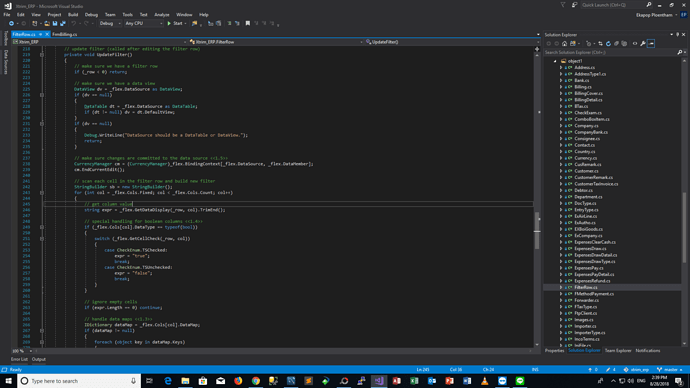Switch to the Team Explorer tab
The image size is (690, 388).
click(x=618, y=351)
